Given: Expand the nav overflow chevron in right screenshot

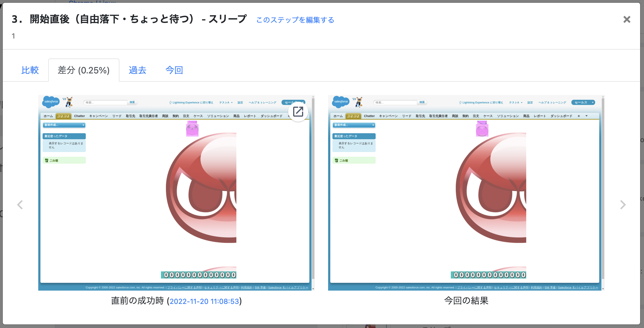Looking at the screenshot, I should 587,116.
